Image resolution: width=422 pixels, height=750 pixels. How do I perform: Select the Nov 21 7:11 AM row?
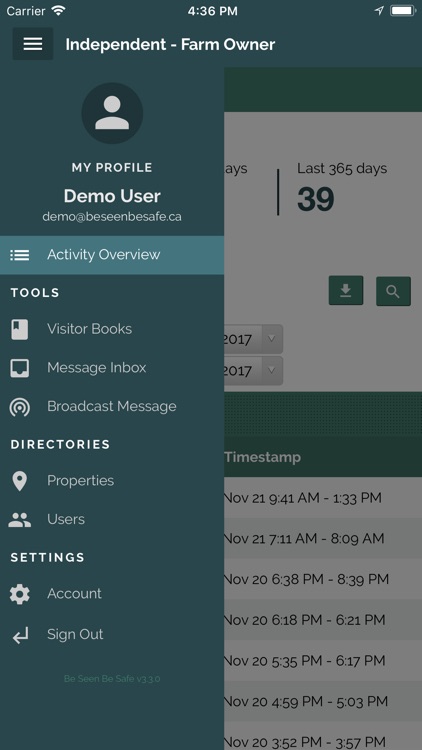pyautogui.click(x=323, y=539)
